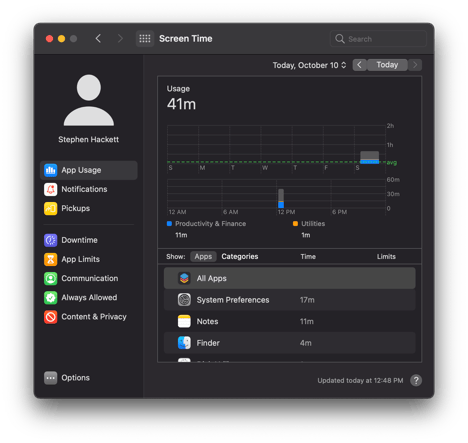Select the App Limits hourglass icon
Viewport: 468px width, 443px height.
coord(51,259)
